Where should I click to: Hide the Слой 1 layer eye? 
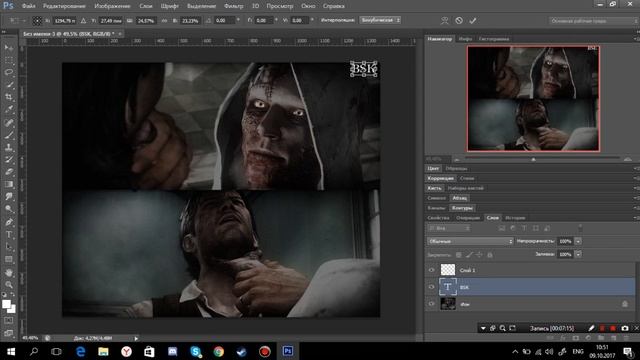(x=431, y=270)
